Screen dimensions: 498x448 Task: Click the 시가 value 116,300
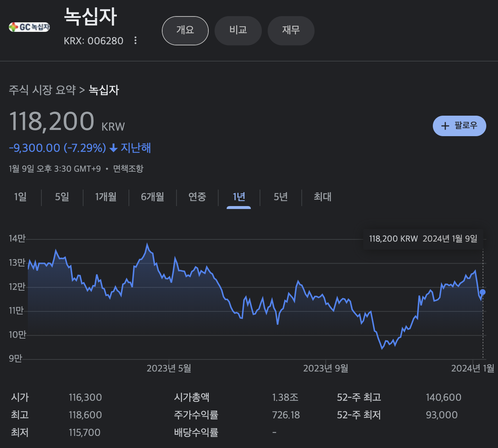tap(85, 397)
